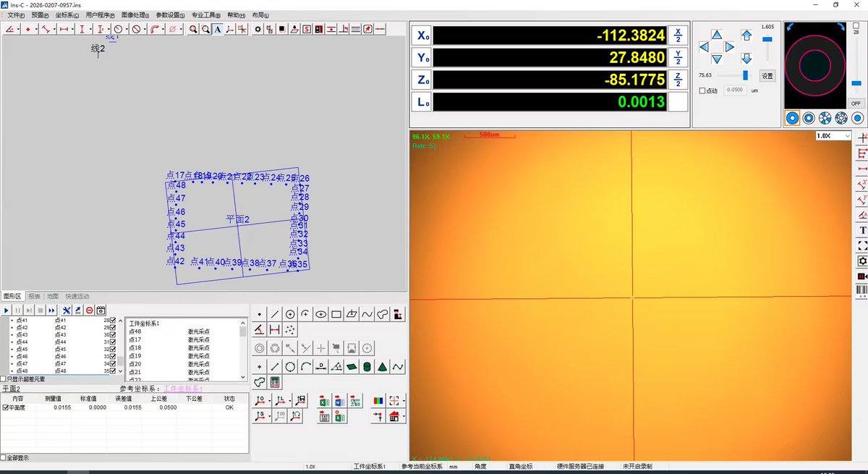Click the fast-forward run button in program toolbar
This screenshot has width=868, height=474.
[51, 310]
